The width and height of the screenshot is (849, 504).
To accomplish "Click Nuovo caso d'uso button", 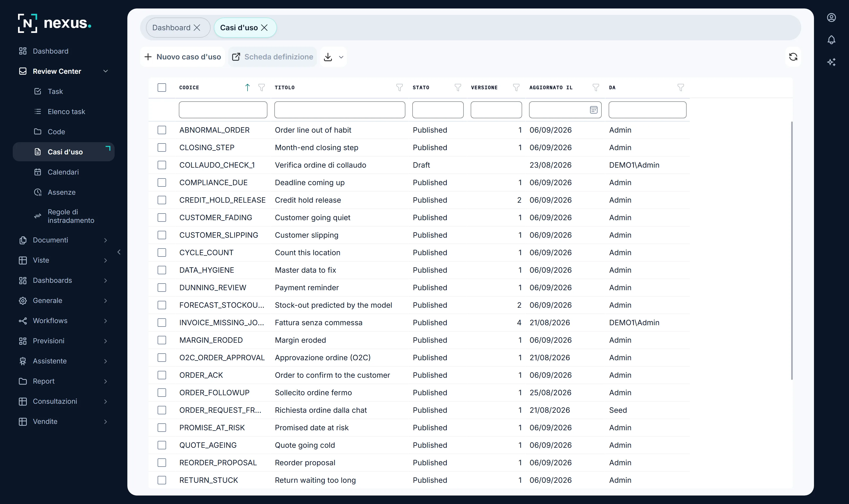I will pos(183,57).
